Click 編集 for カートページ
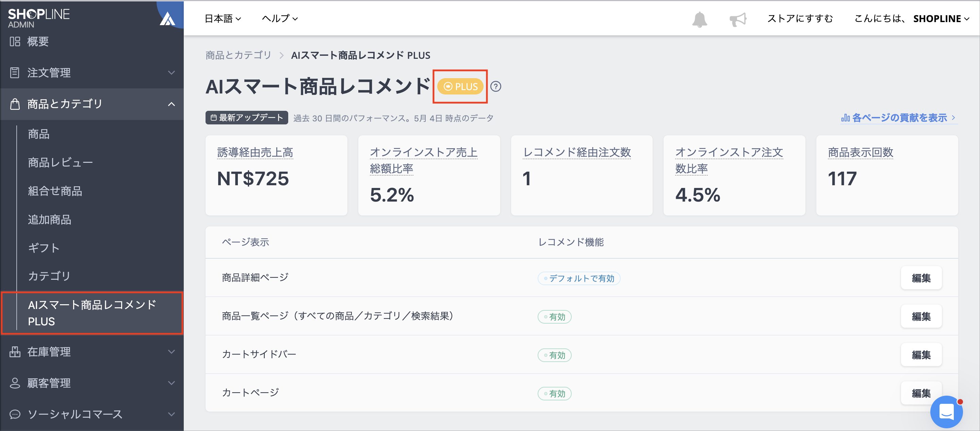This screenshot has height=431, width=980. click(921, 393)
